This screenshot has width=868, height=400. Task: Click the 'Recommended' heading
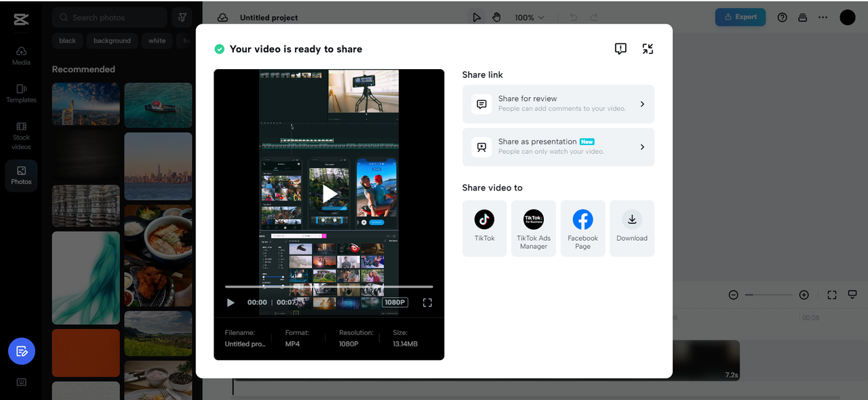(x=83, y=69)
